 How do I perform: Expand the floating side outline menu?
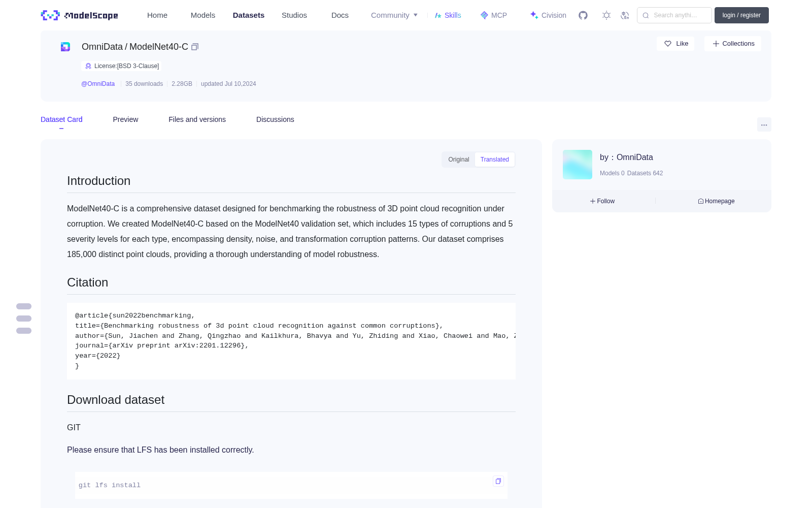tap(24, 319)
